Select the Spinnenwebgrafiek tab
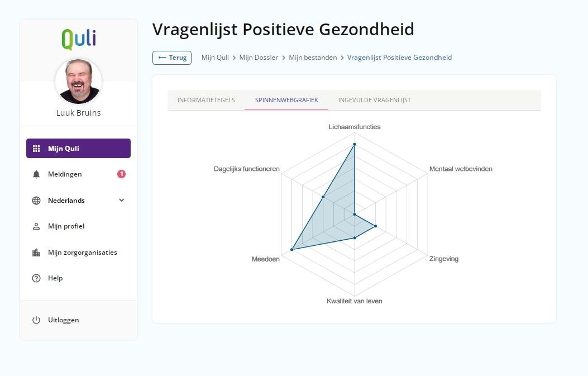Image resolution: width=588 pixels, height=376 pixels. click(286, 100)
